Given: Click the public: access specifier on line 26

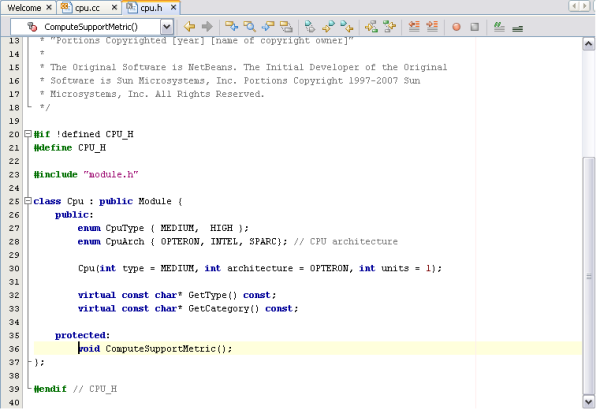Looking at the screenshot, I should click(x=74, y=215).
